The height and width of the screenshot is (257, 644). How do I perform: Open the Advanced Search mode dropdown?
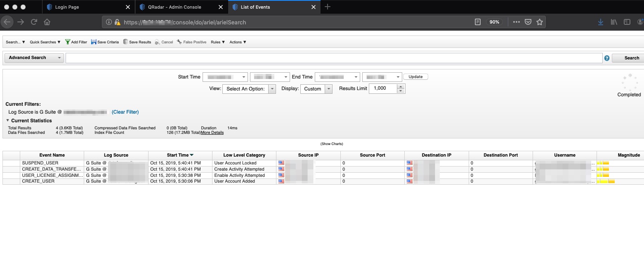pos(34,58)
